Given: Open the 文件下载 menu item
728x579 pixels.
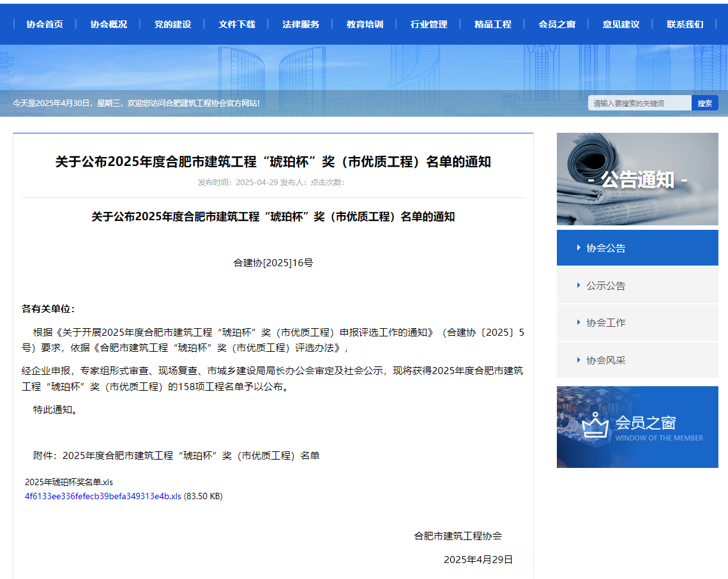Looking at the screenshot, I should tap(237, 24).
